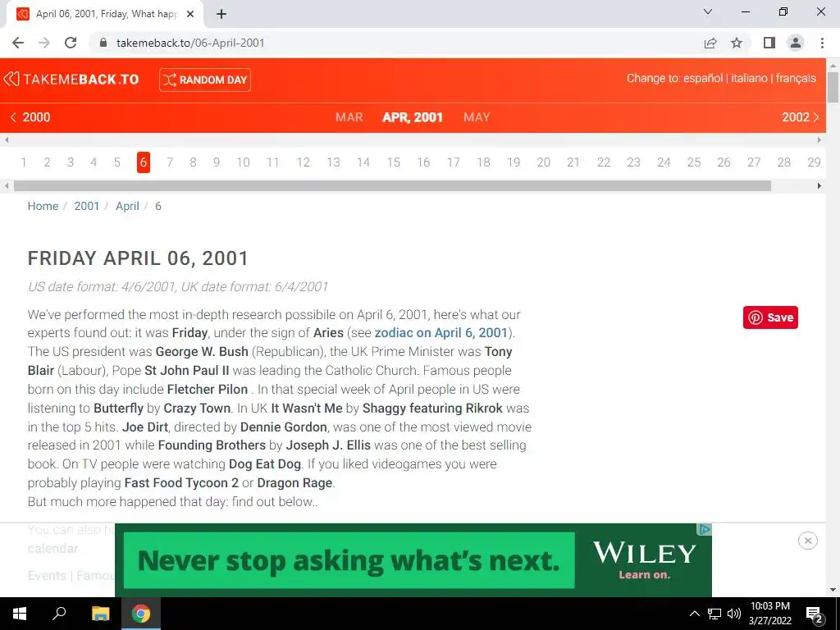Select day 7 in the day strip
Screen dimensions: 840x630
click(x=170, y=162)
